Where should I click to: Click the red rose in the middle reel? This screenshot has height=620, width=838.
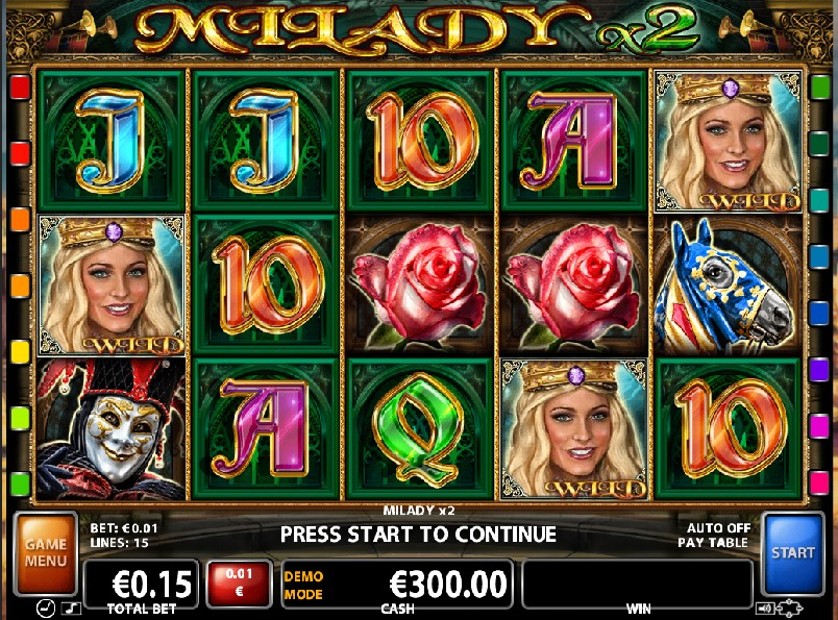[420, 286]
